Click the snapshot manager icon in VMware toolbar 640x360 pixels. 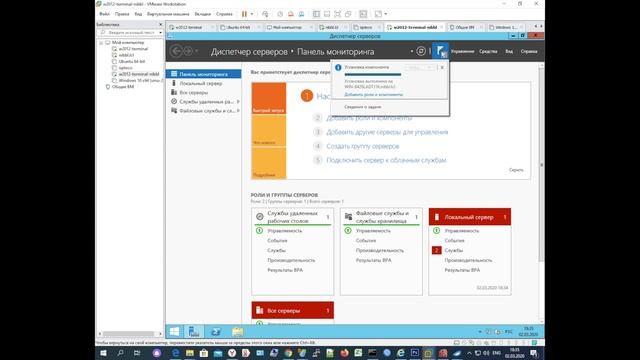301,14
